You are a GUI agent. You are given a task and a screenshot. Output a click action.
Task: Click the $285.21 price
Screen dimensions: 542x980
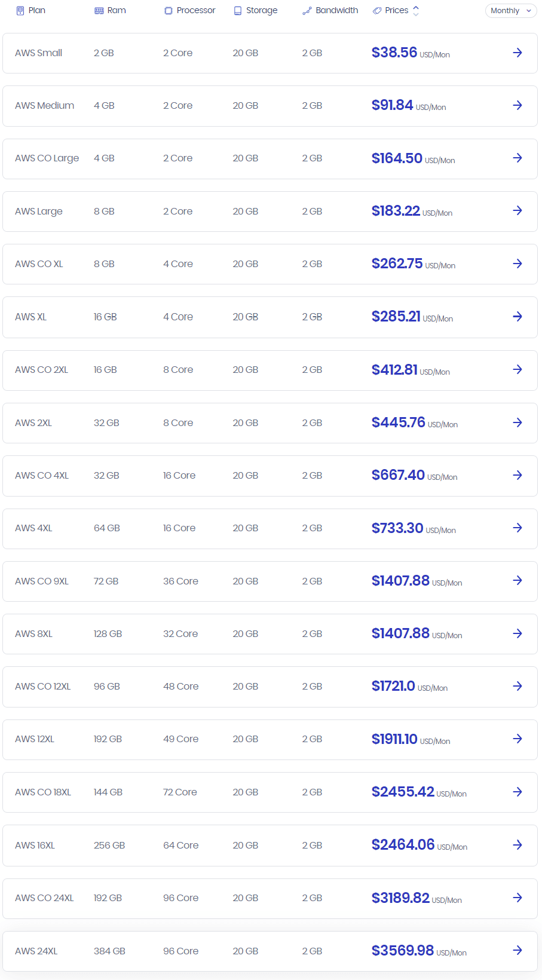(x=396, y=317)
